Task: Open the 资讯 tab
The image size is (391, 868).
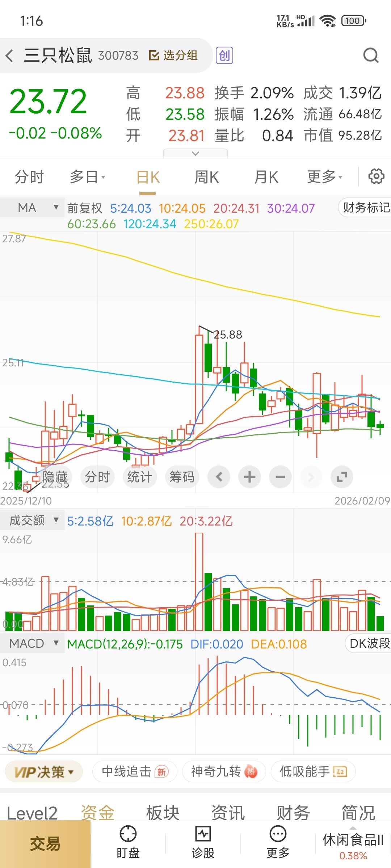Action: pos(228,813)
